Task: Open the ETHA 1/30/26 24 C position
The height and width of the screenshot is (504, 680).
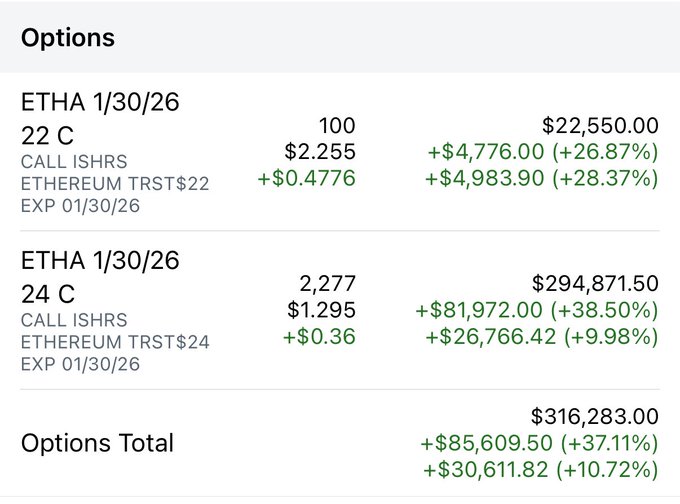Action: 100,278
